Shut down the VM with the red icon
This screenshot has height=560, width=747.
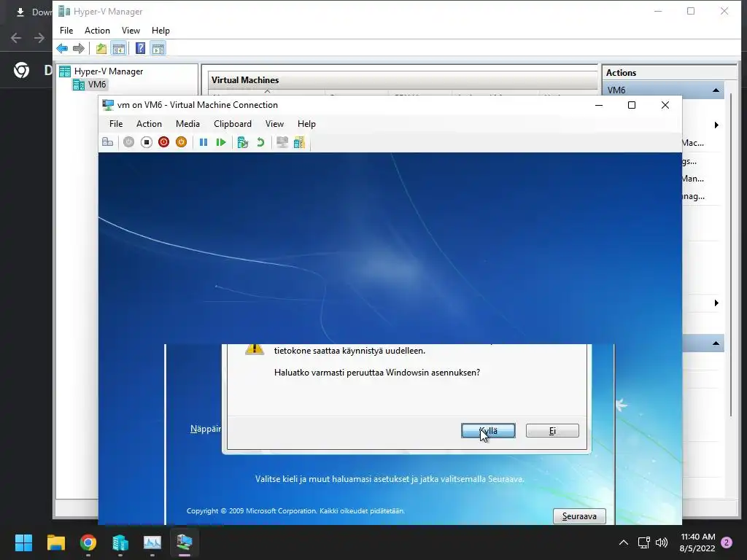coord(164,142)
